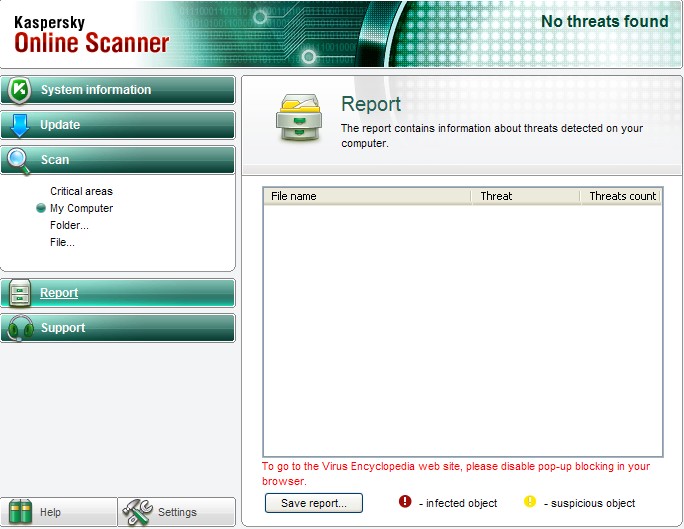Image resolution: width=684 pixels, height=529 pixels.
Task: Open the System information section
Action: 118,90
